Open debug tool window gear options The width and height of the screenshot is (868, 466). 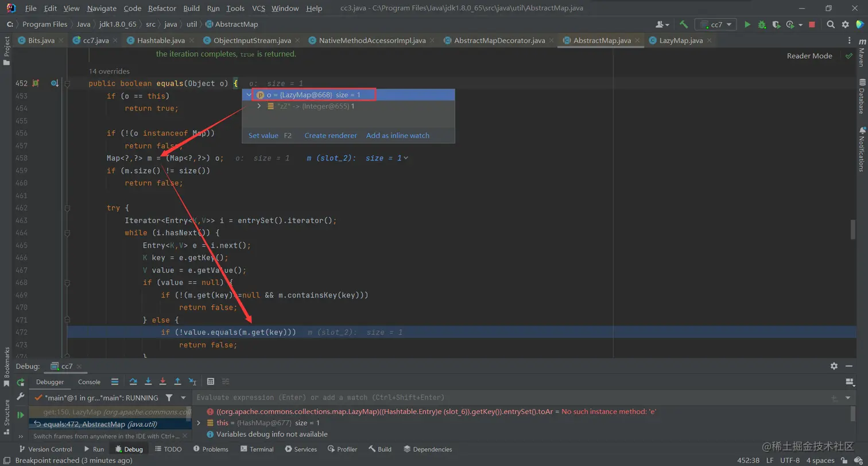click(834, 366)
